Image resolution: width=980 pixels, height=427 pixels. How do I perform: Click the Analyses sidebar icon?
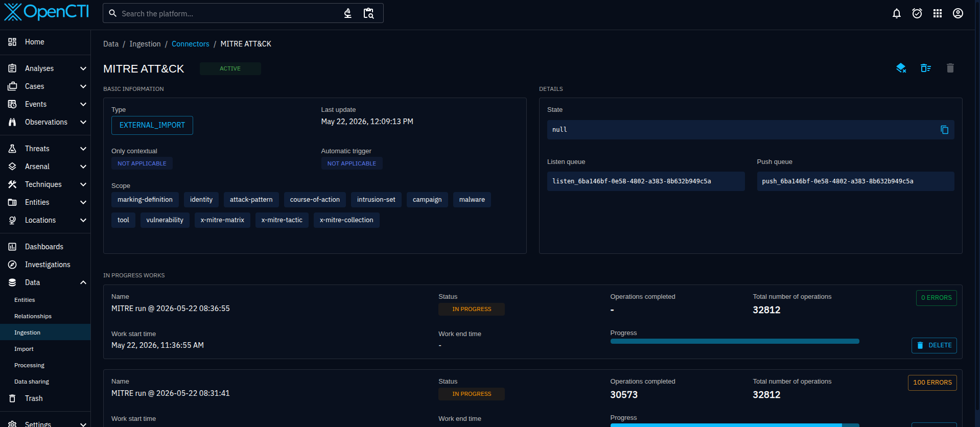coord(12,68)
